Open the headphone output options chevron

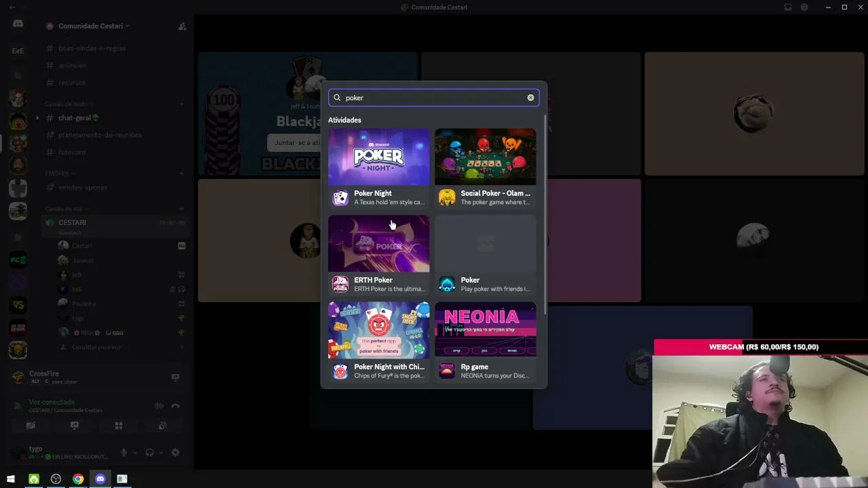(160, 452)
